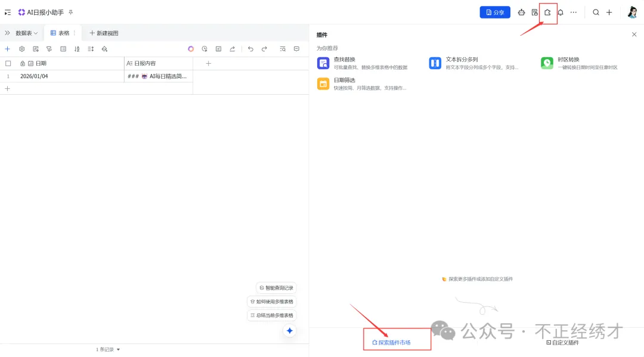Select the AI每日精选简... cell

tap(159, 76)
